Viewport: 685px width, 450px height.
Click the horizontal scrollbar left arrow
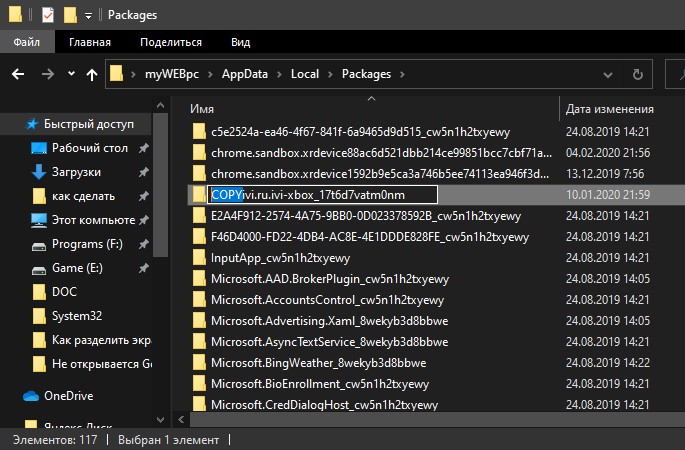click(x=181, y=420)
